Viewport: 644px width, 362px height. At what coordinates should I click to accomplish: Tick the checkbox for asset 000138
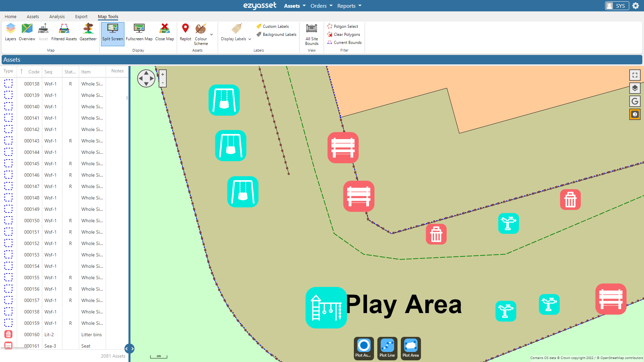coord(8,84)
